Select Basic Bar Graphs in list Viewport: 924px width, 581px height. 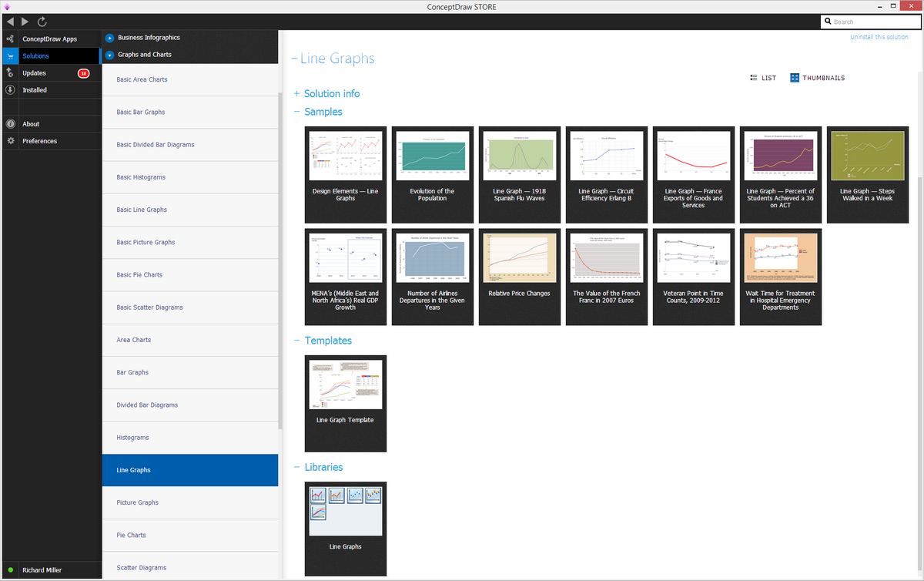coord(190,112)
